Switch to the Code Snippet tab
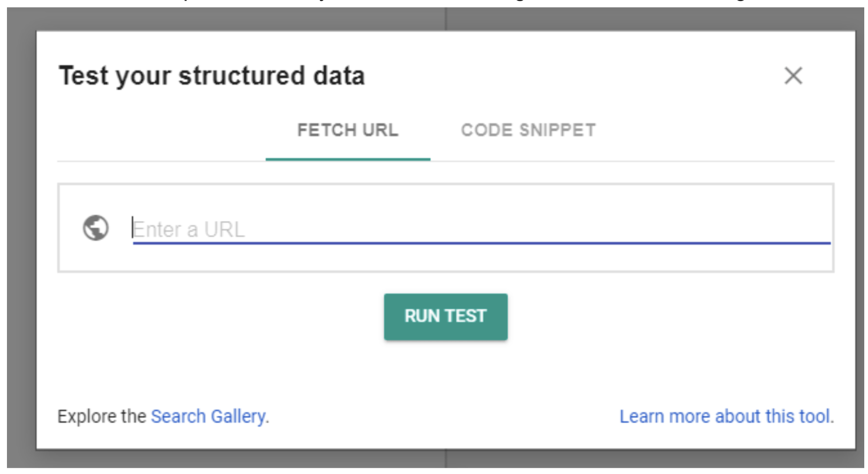The width and height of the screenshot is (868, 474). tap(528, 130)
